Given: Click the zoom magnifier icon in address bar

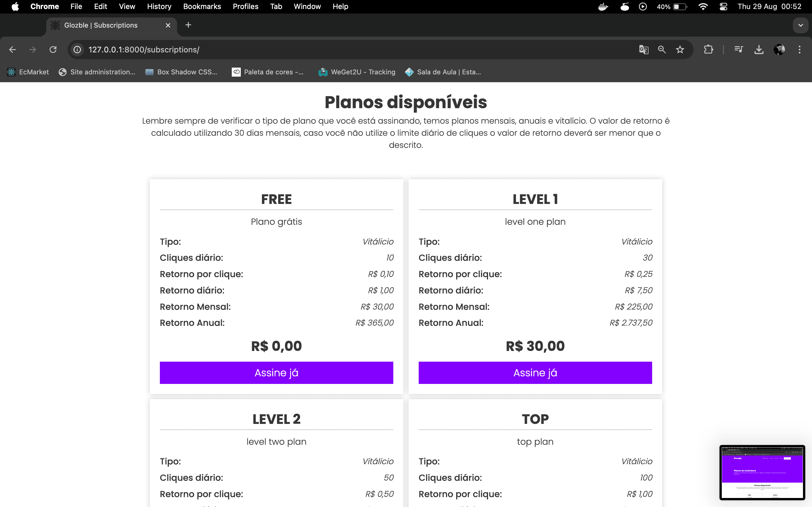Looking at the screenshot, I should pyautogui.click(x=662, y=50).
